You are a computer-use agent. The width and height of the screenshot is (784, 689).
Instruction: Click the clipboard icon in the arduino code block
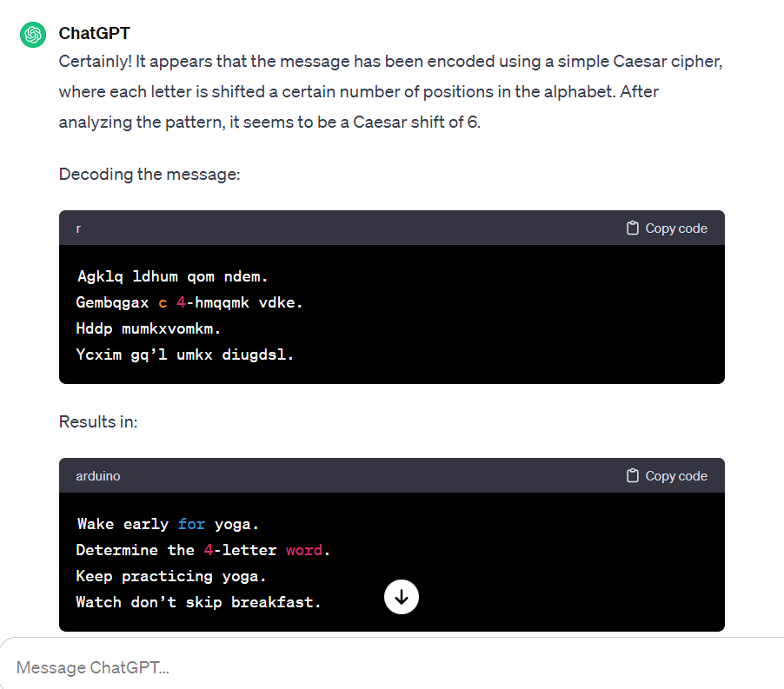coord(633,476)
